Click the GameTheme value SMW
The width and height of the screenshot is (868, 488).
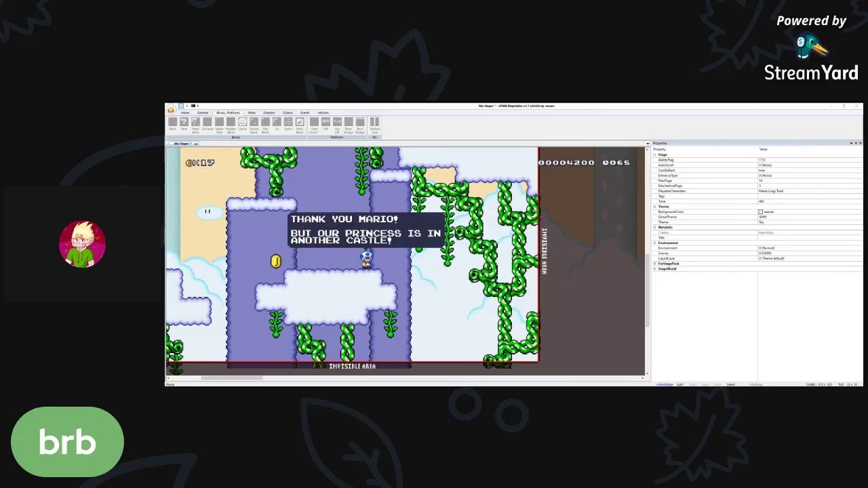point(763,217)
